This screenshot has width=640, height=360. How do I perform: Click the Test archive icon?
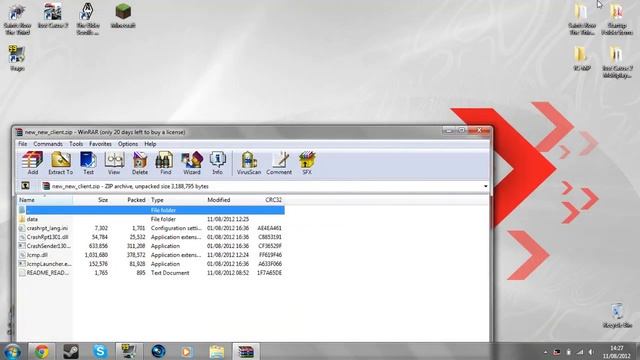coord(88,163)
